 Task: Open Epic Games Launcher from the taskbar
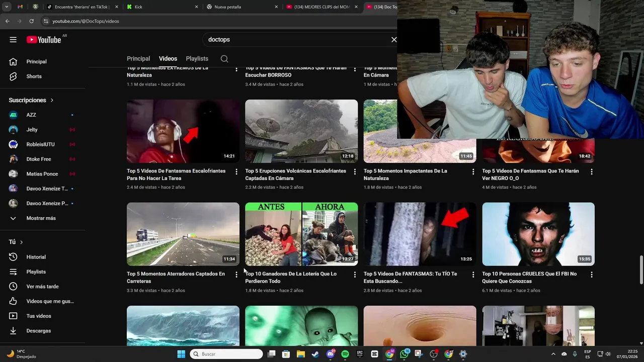click(x=360, y=354)
